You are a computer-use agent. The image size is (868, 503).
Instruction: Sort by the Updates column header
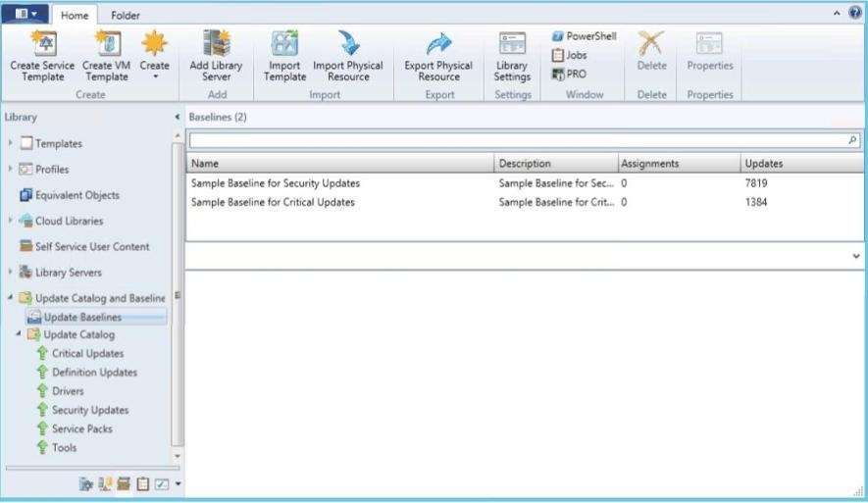(x=801, y=163)
